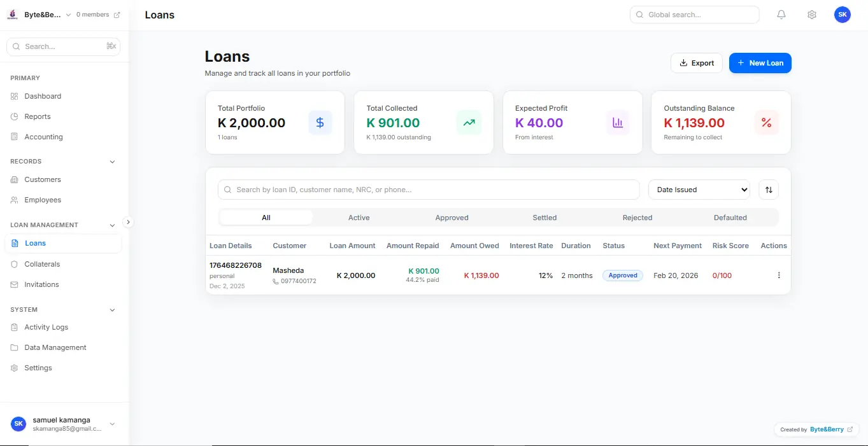Image resolution: width=868 pixels, height=446 pixels.
Task: Open Activity Logs from the sidebar
Action: [x=46, y=326]
